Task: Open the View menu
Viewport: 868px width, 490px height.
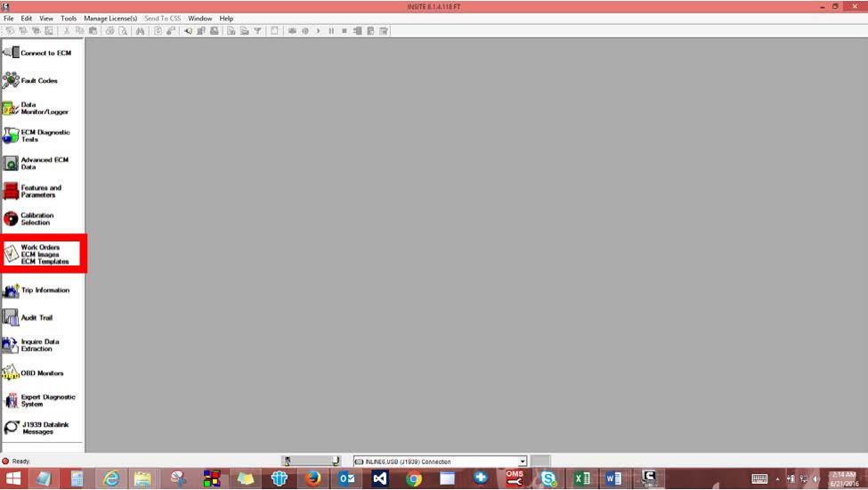Action: [x=46, y=19]
